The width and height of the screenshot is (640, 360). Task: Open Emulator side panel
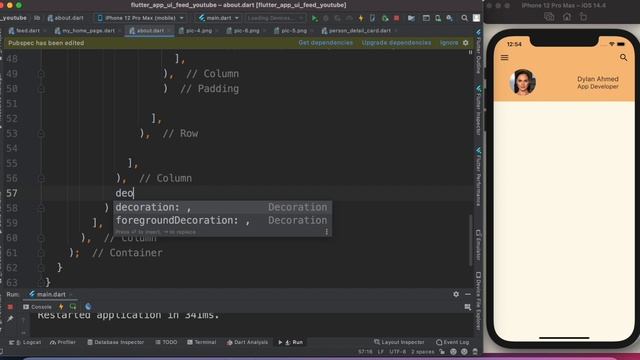[x=478, y=245]
